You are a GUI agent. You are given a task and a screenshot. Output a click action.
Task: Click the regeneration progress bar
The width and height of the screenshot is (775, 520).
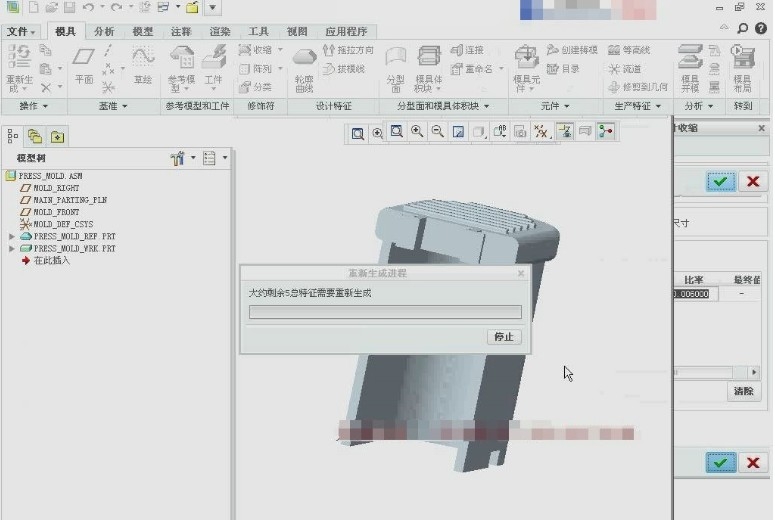tap(385, 312)
